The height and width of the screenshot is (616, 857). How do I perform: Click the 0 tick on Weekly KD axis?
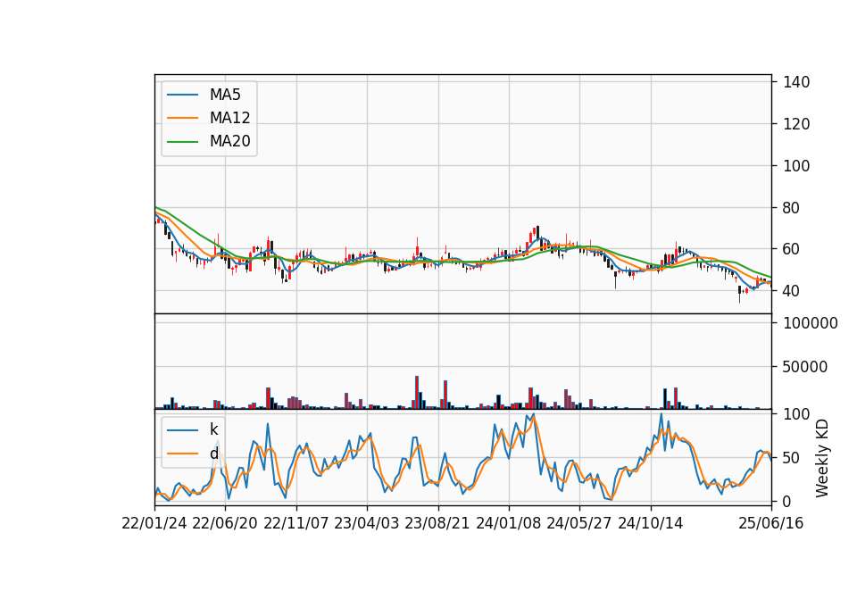(787, 501)
